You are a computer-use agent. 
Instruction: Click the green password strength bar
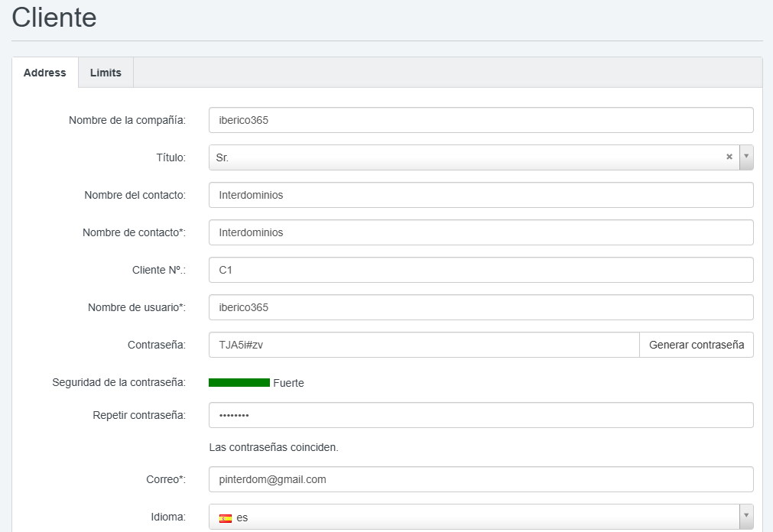239,383
